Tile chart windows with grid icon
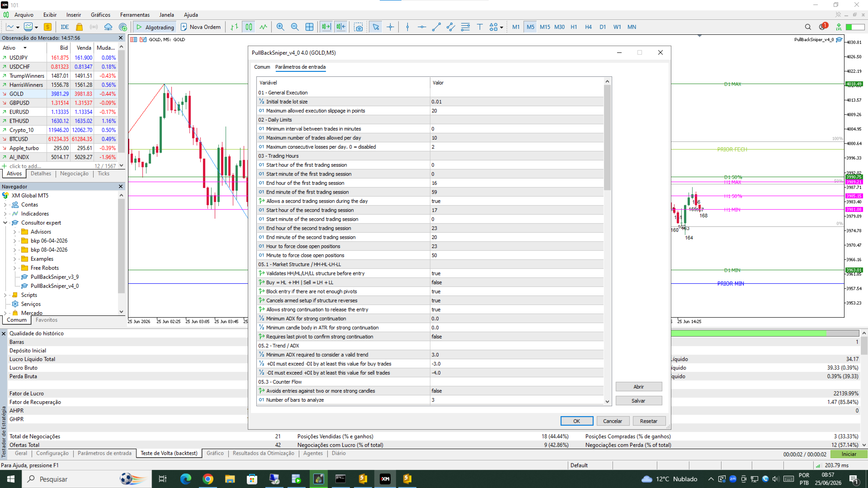 coord(309,27)
